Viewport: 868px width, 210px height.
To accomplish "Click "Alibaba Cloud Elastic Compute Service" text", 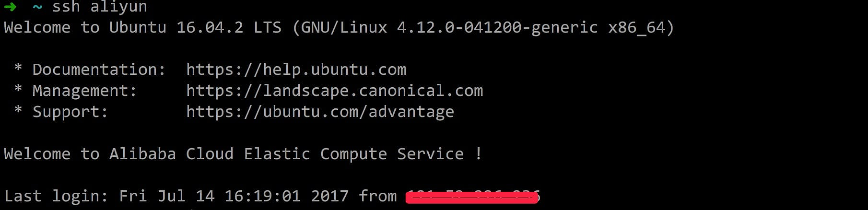I will [x=286, y=154].
